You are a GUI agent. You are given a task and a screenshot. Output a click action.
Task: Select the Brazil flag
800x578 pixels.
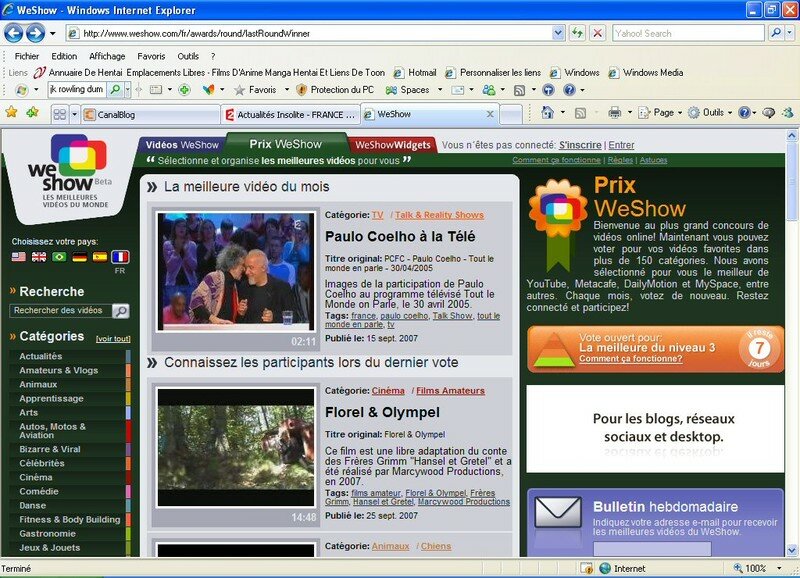[x=59, y=257]
